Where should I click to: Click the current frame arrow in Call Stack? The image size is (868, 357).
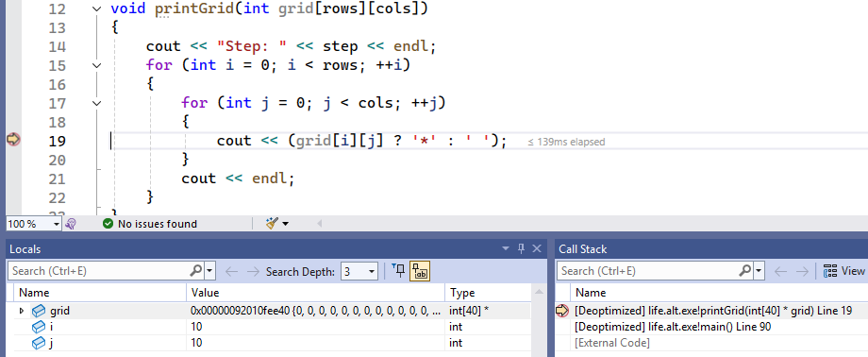[562, 311]
